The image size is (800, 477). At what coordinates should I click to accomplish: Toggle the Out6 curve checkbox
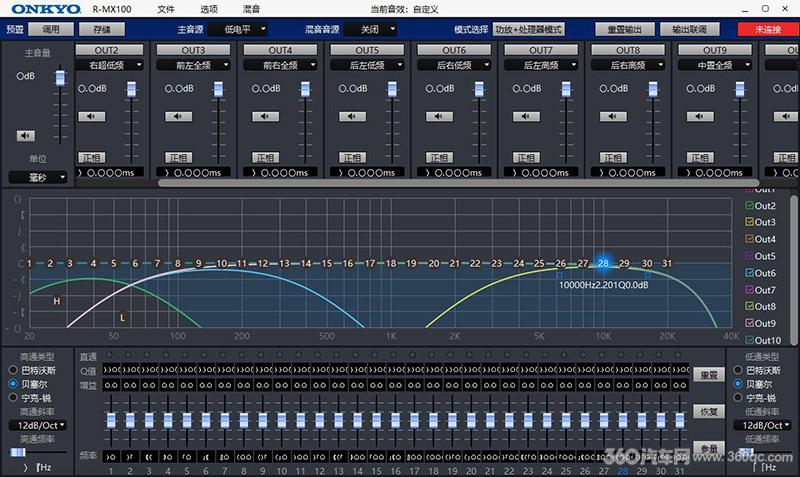[x=749, y=272]
